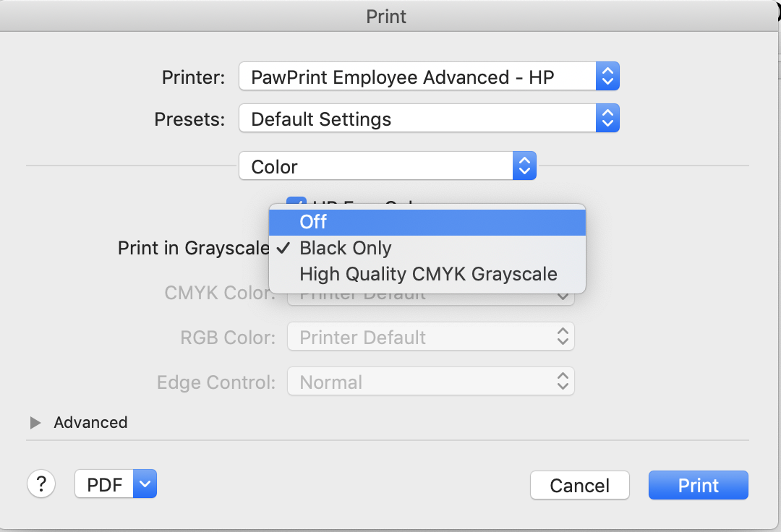
Task: Click the Advanced disclosure triangle
Action: tap(35, 423)
